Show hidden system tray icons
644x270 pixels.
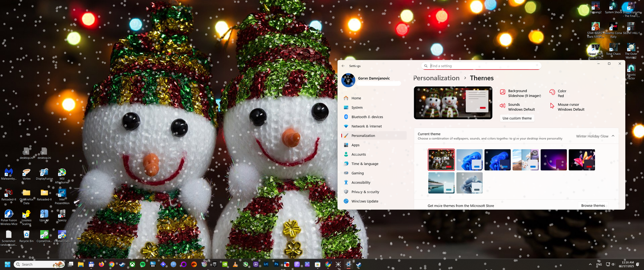tap(590, 265)
